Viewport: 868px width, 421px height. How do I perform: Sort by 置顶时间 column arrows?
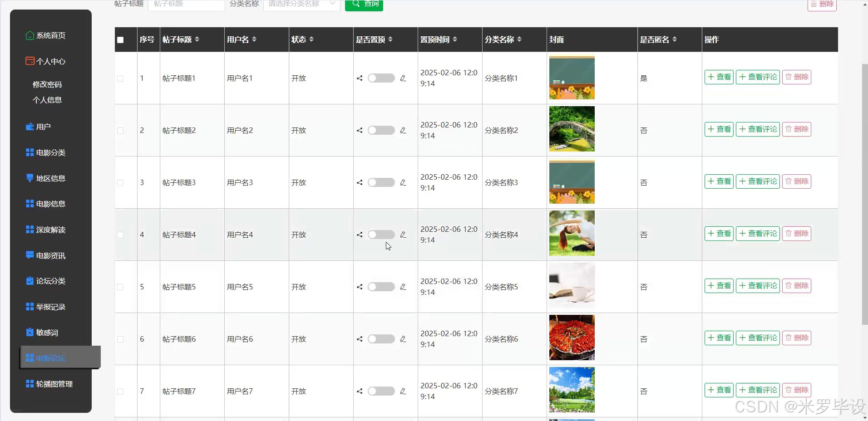(455, 39)
